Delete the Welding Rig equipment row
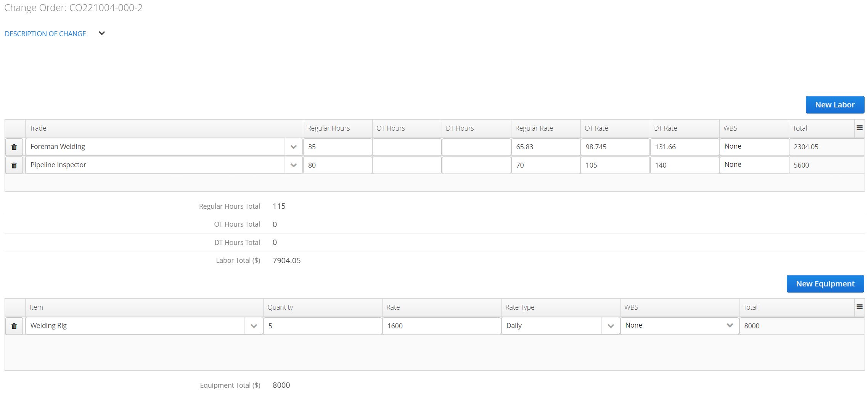 click(14, 326)
